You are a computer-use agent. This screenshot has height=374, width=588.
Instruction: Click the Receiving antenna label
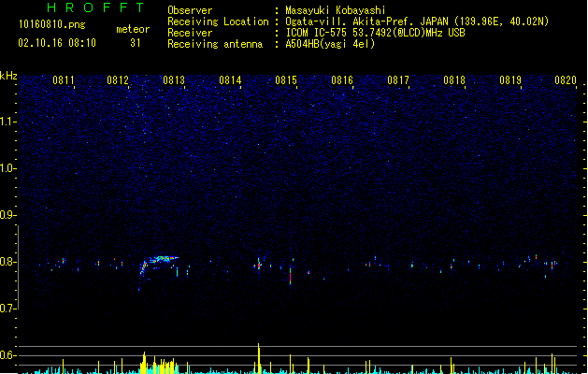click(215, 44)
